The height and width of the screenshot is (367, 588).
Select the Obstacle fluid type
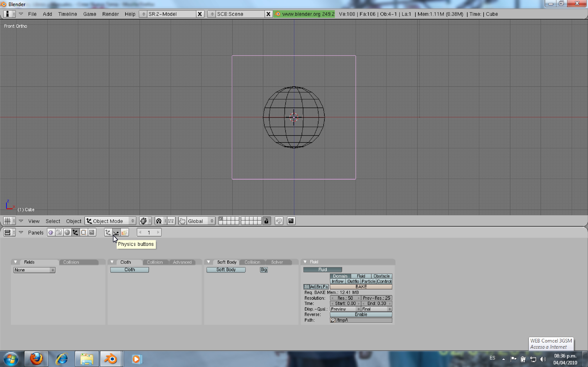(381, 276)
